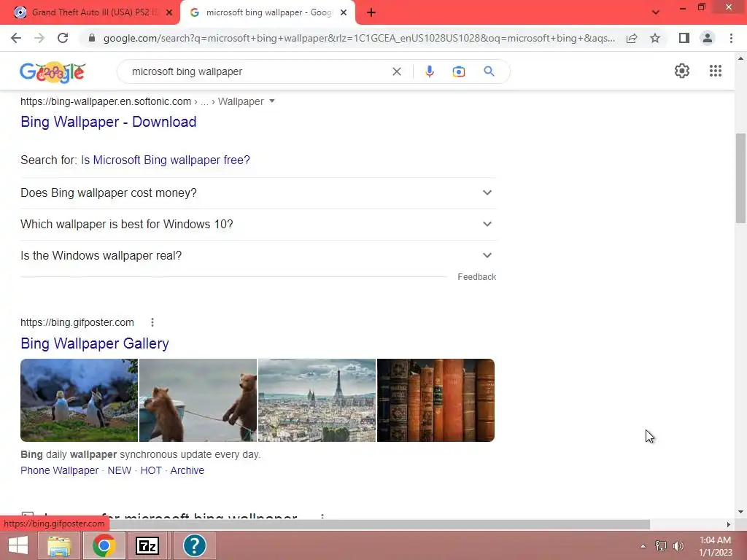Open the softonic result dropdown arrow
The width and height of the screenshot is (747, 560).
[x=272, y=101]
